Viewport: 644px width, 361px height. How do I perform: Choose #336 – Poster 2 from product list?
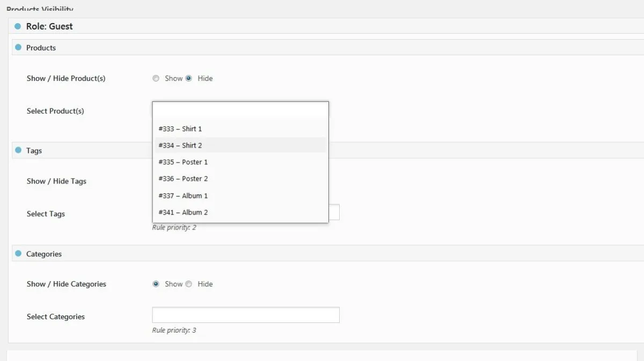tap(240, 179)
